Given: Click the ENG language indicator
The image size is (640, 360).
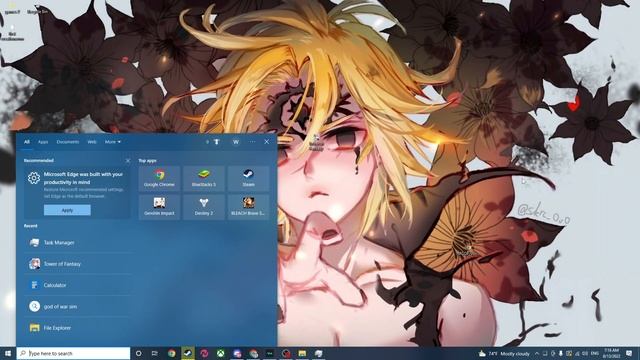Looking at the screenshot, I should tap(595, 353).
